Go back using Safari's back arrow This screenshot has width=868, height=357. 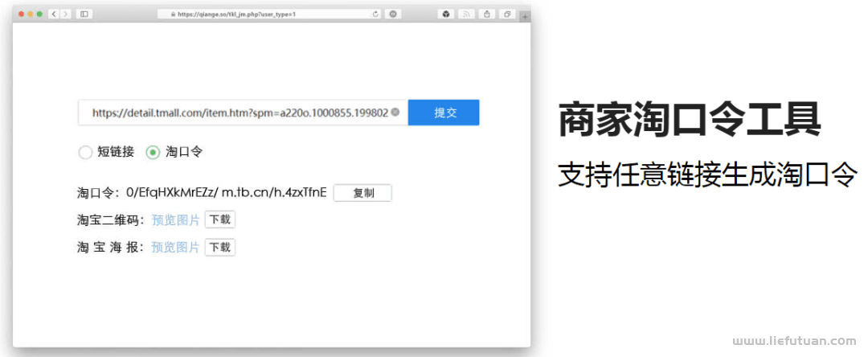coord(55,14)
